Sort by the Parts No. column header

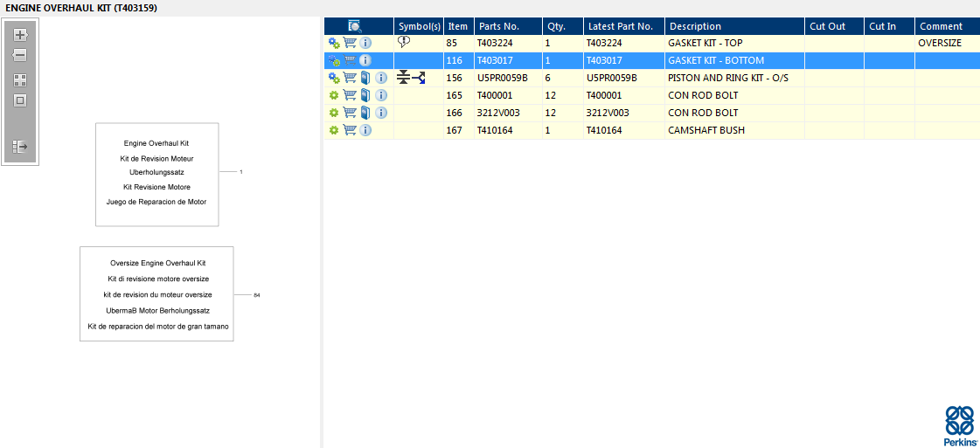pos(499,26)
